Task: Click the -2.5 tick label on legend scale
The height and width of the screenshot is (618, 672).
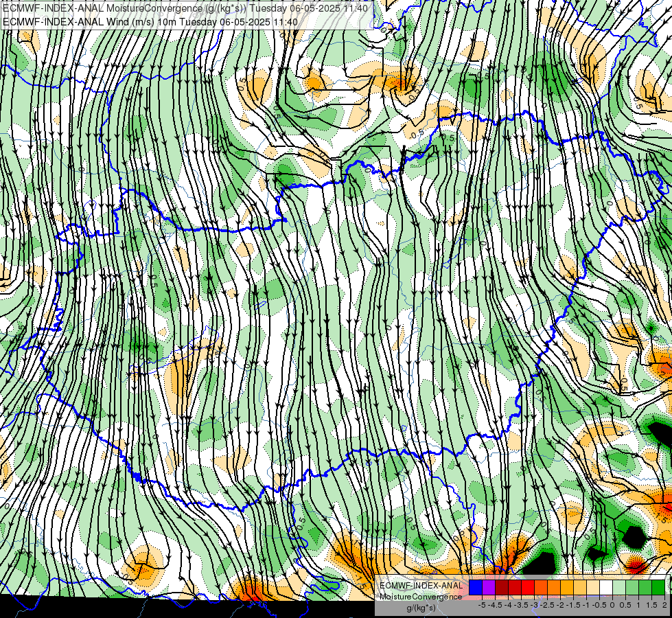Action: (548, 605)
